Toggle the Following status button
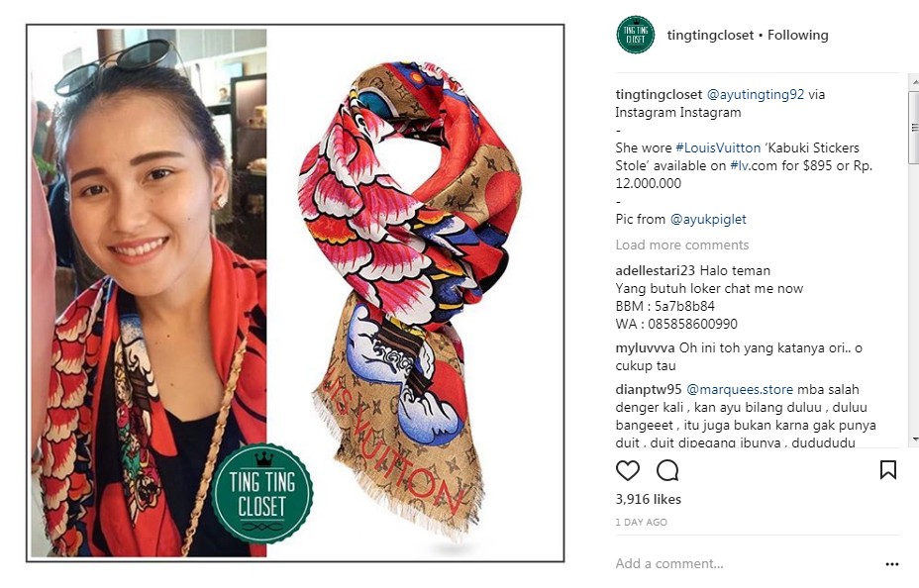 [x=797, y=35]
